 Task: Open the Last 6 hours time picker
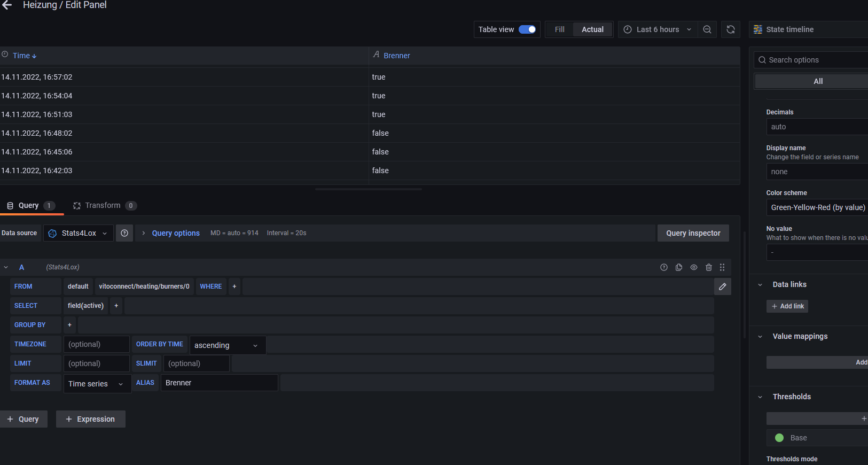click(657, 29)
